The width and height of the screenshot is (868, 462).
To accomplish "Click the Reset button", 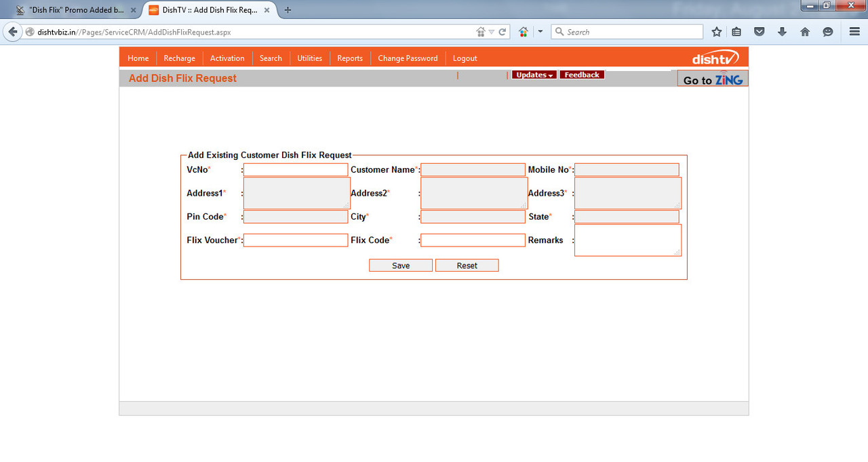I will tap(467, 266).
